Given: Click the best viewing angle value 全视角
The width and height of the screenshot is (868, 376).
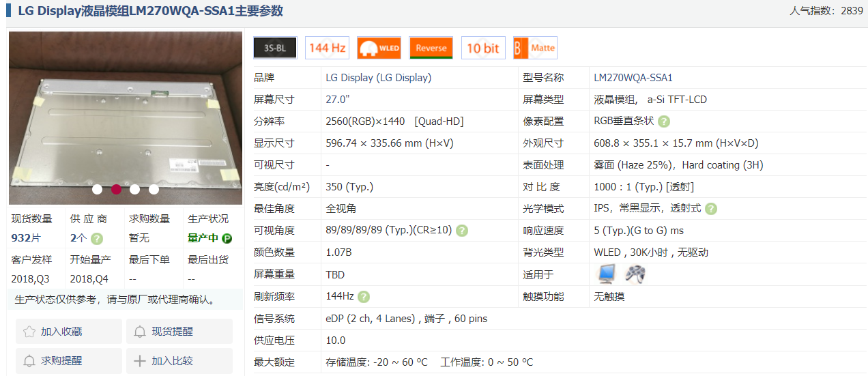Looking at the screenshot, I should pos(341,209).
